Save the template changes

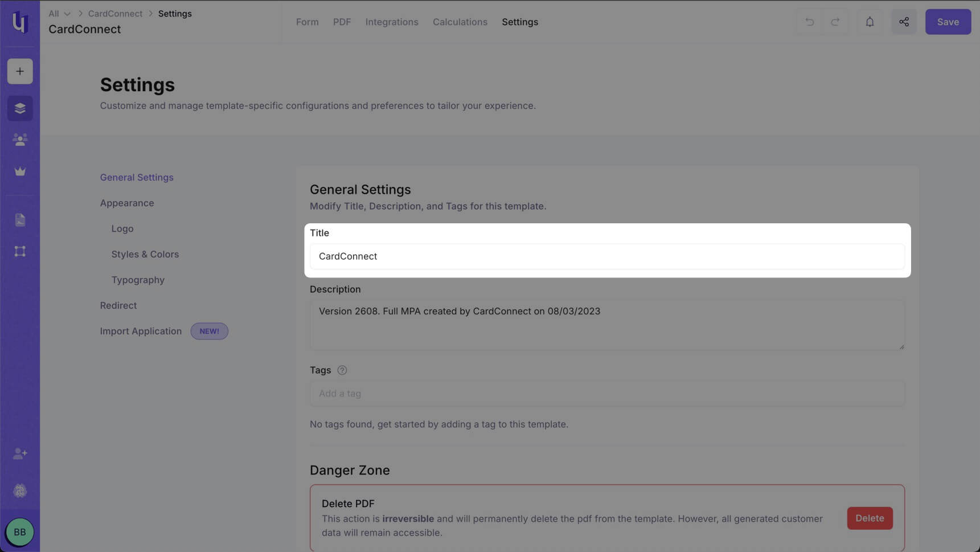pos(948,22)
